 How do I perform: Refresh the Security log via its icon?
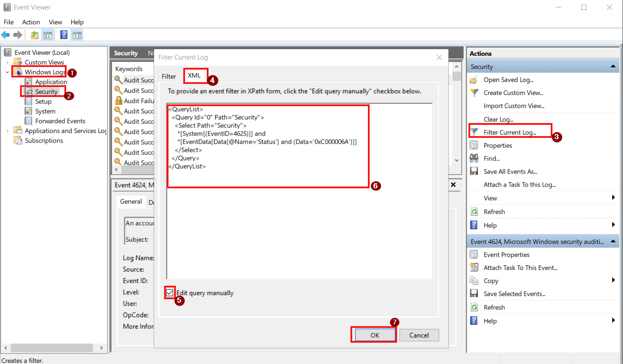pos(474,211)
